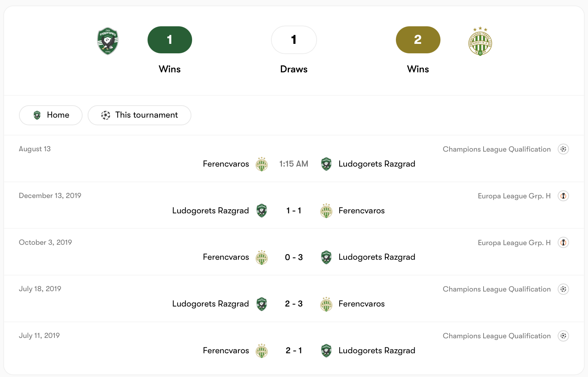The image size is (588, 377).
Task: Select the green Ludogorets wins badge
Action: 170,40
